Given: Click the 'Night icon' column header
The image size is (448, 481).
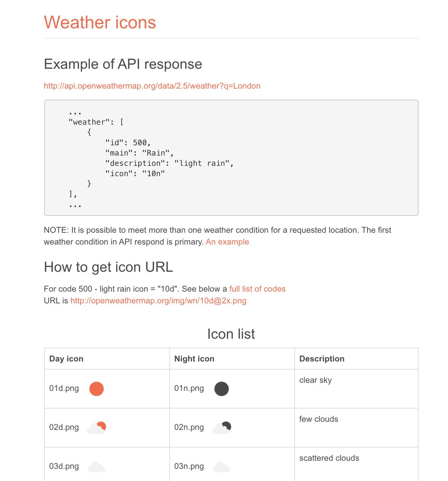Looking at the screenshot, I should [x=194, y=359].
